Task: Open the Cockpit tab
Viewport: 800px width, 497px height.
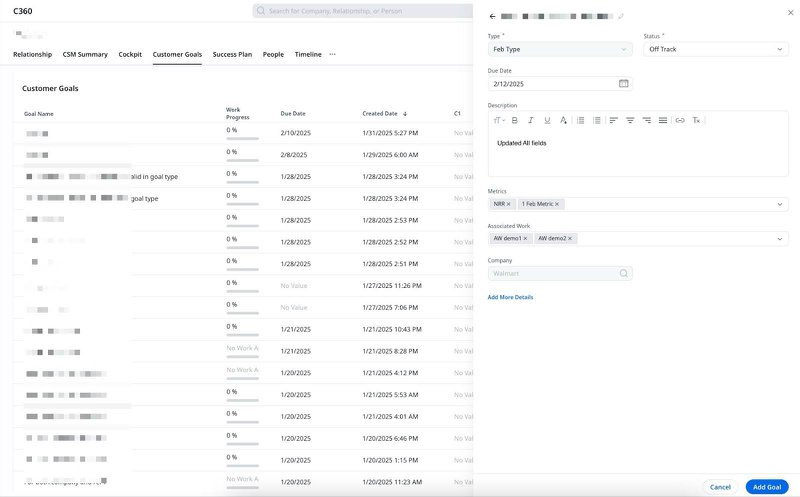Action: pos(130,54)
